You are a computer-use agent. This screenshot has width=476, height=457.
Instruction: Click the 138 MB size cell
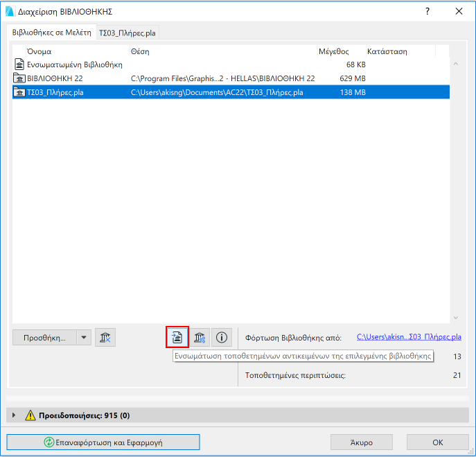(353, 92)
